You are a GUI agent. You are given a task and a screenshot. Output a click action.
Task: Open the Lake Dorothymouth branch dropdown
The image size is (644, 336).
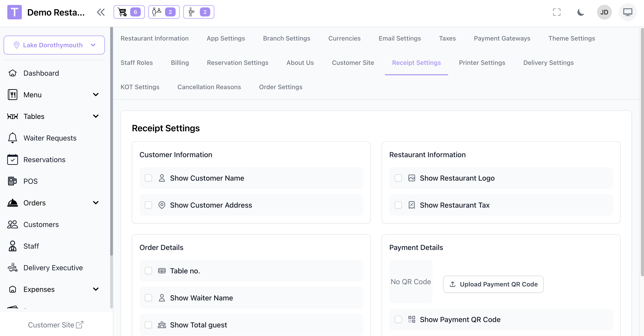pos(54,45)
